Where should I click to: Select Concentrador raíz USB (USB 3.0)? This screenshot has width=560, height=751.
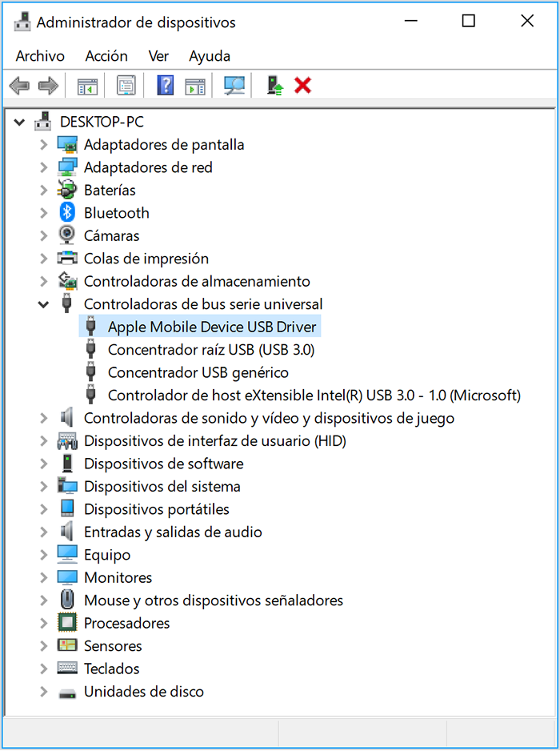coord(211,350)
